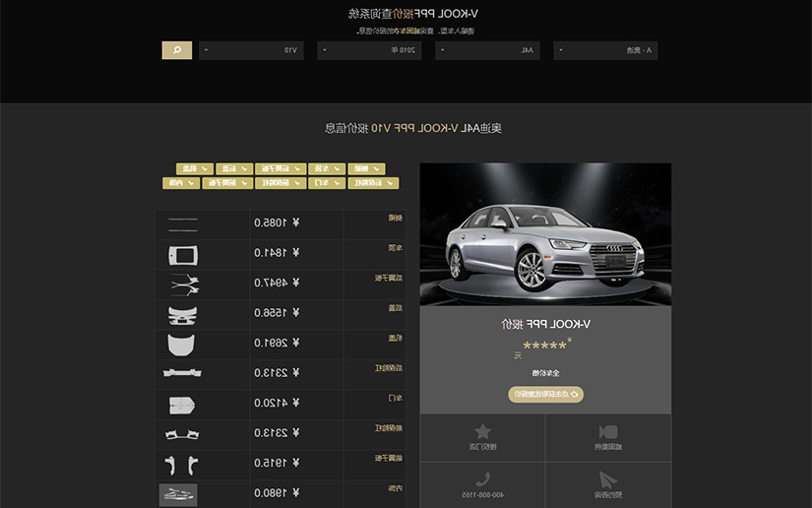Screen dimensions: 812x508
Task: Click the trunk lid part icon
Action: click(182, 315)
